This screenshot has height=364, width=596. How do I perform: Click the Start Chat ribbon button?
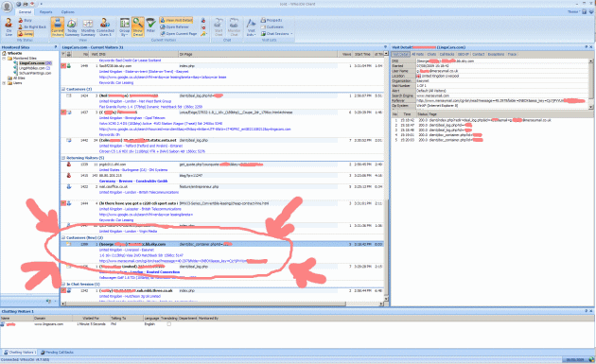219,27
